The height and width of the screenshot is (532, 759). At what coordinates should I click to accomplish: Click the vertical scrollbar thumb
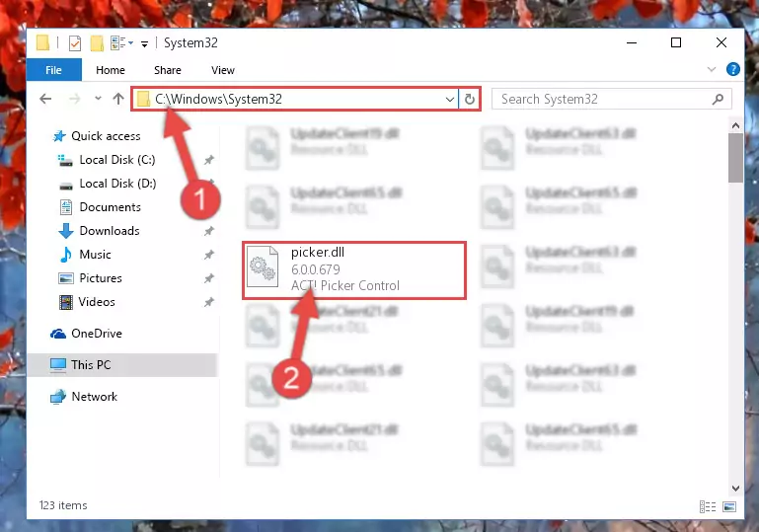point(735,158)
